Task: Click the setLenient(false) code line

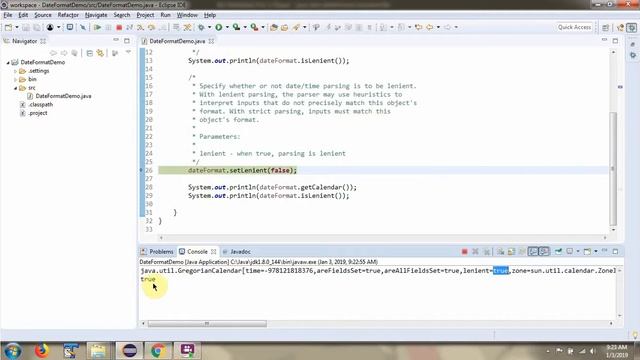Action: (x=242, y=170)
